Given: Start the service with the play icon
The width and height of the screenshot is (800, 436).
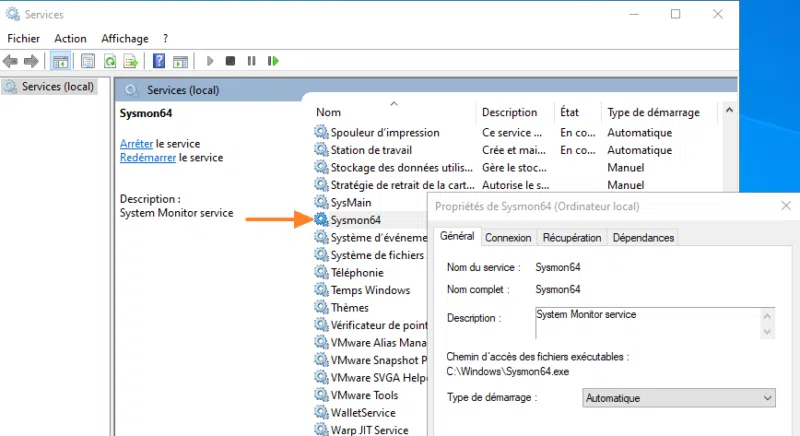Looking at the screenshot, I should (210, 61).
